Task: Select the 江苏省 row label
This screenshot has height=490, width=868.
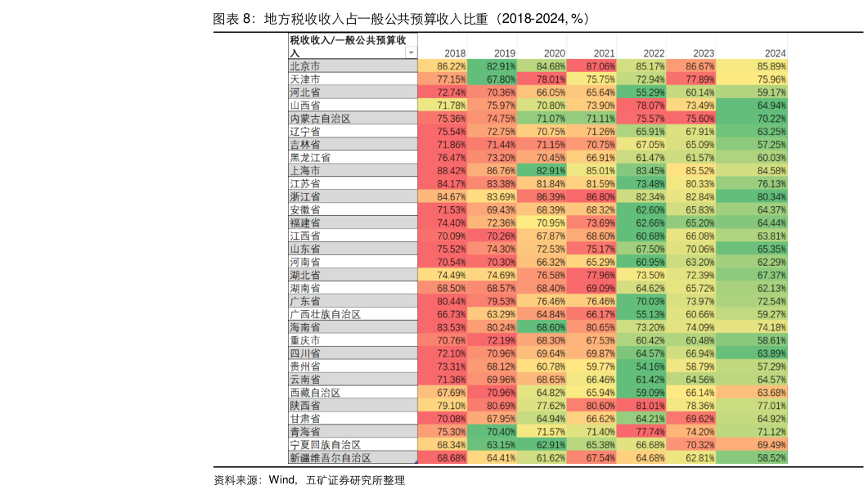Action: [x=353, y=183]
